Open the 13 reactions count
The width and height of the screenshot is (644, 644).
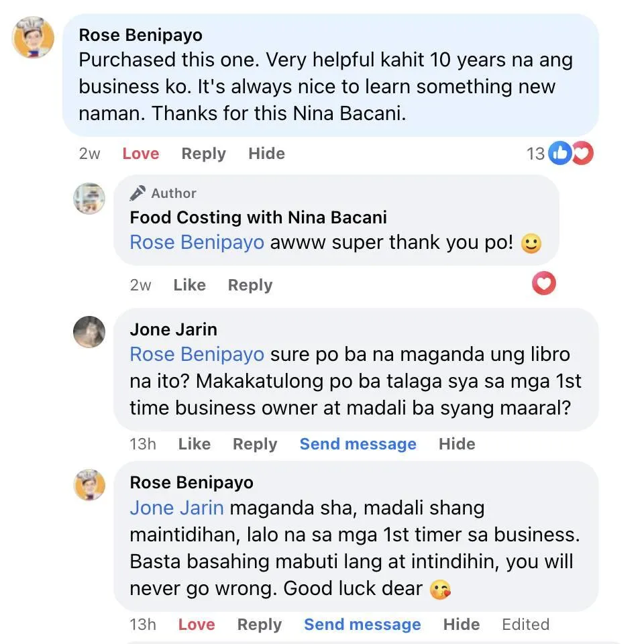click(535, 154)
